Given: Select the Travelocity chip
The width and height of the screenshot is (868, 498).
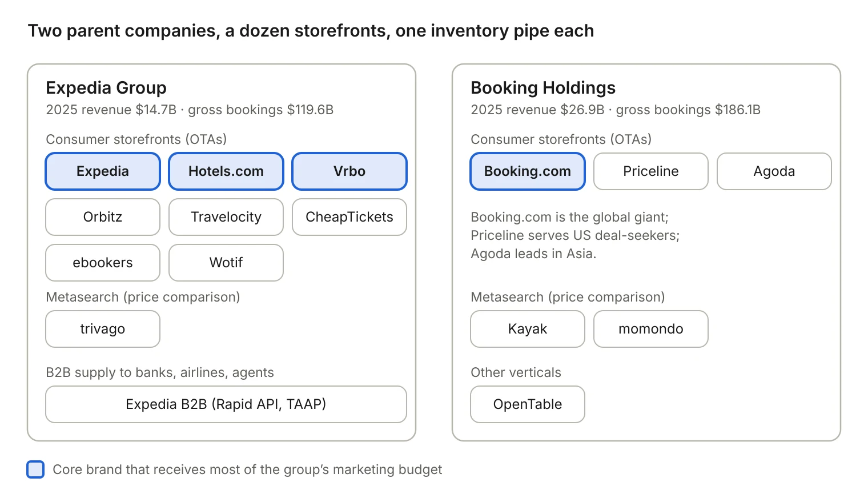Looking at the screenshot, I should pyautogui.click(x=226, y=217).
